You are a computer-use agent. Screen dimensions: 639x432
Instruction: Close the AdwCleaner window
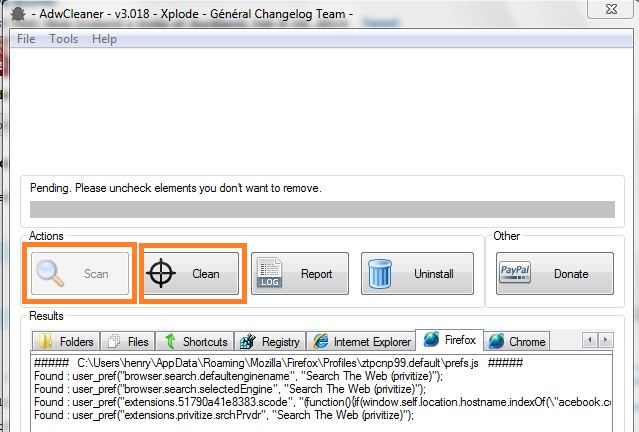click(x=611, y=9)
